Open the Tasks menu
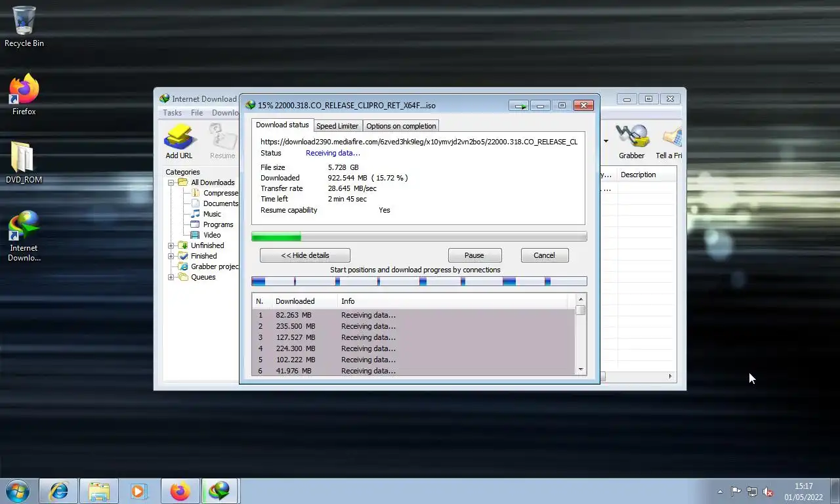 point(172,113)
